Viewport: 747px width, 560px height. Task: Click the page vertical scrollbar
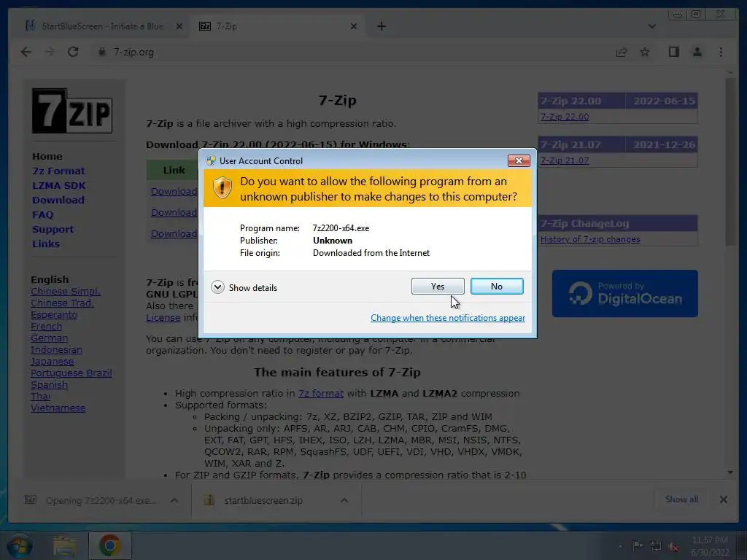[x=731, y=162]
